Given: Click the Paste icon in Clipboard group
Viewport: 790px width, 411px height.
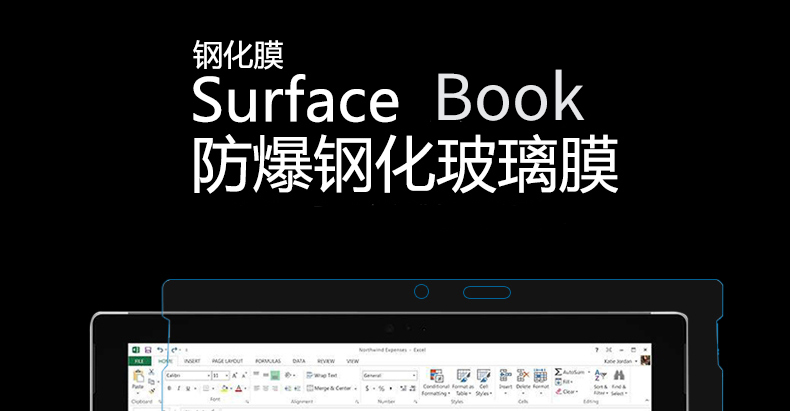Looking at the screenshot, I should [x=138, y=376].
